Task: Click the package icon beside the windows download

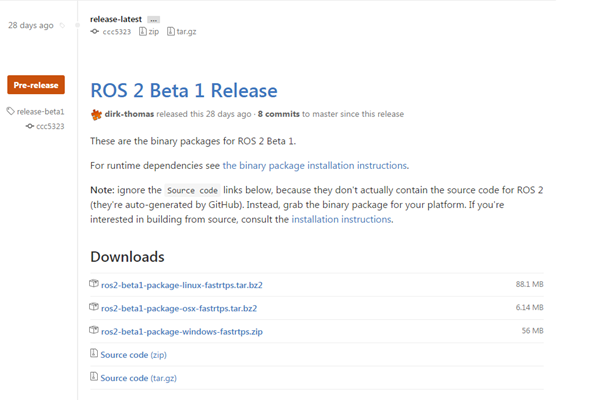Action: point(94,330)
